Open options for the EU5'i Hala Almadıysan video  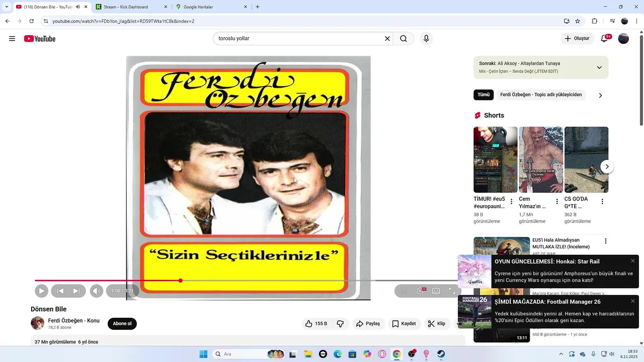[x=606, y=241]
